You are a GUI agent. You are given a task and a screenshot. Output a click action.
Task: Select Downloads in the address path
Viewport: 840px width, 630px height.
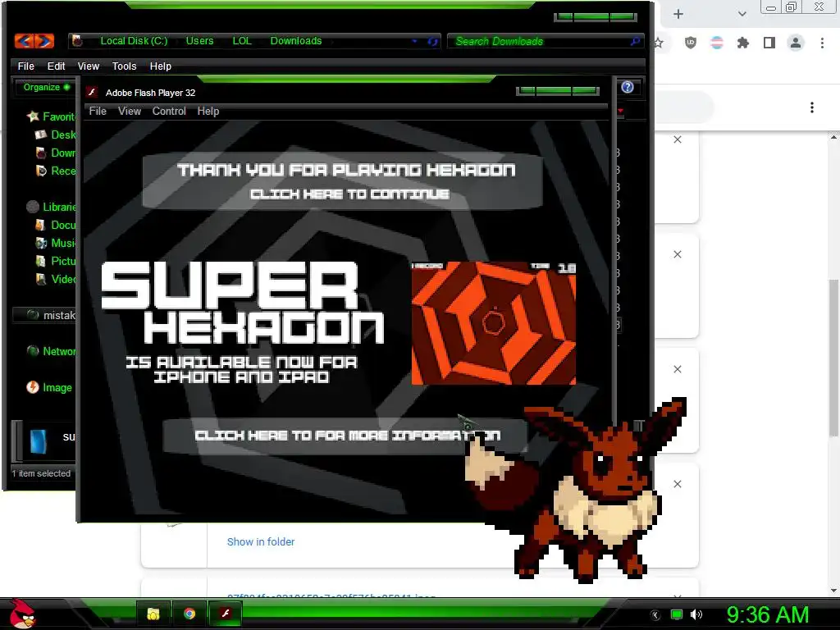(295, 41)
